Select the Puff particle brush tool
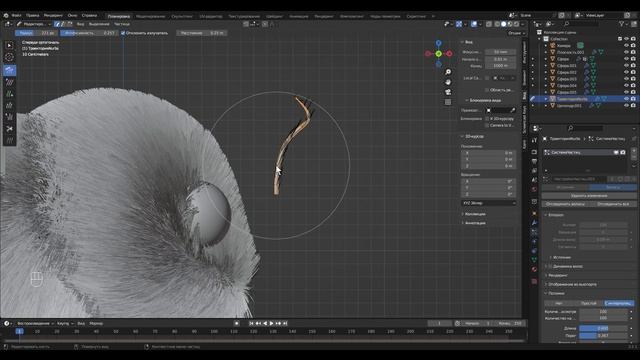This screenshot has height=360, width=640. pyautogui.click(x=9, y=117)
